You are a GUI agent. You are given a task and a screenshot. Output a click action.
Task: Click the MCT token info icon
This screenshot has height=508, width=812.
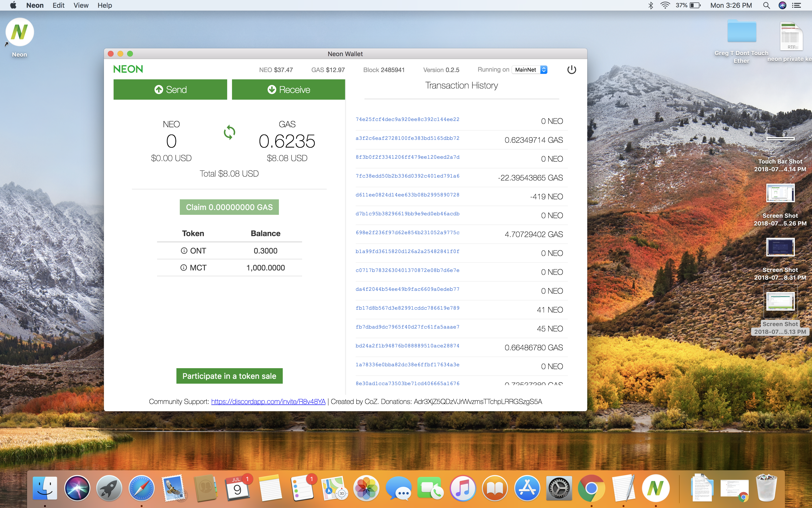[183, 268]
